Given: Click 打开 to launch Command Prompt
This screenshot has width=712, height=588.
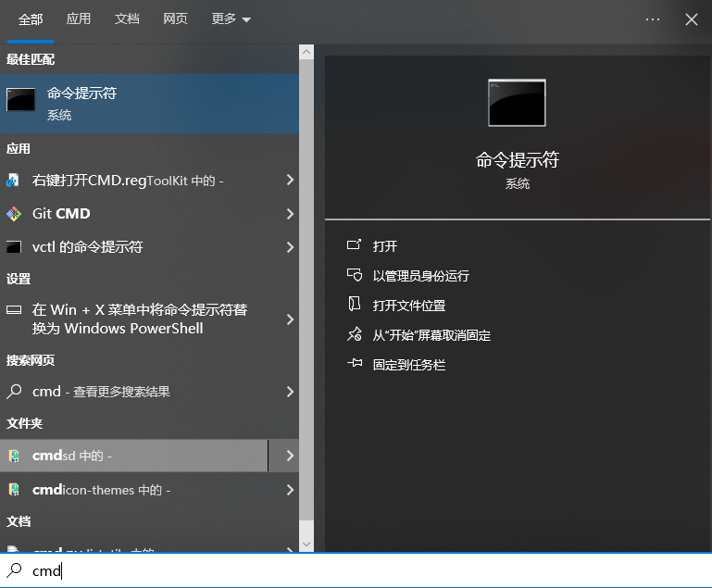Looking at the screenshot, I should coord(385,245).
